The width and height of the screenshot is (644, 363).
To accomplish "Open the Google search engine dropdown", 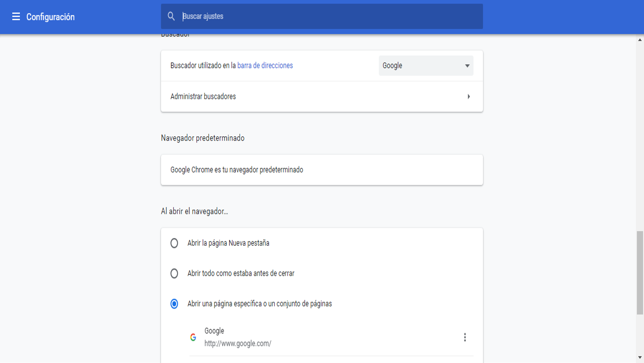I will tap(425, 66).
